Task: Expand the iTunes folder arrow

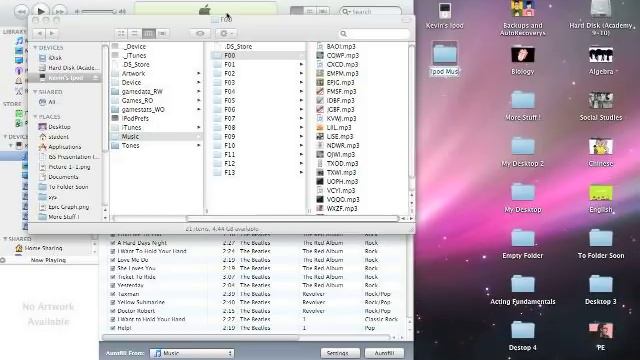Action: [x=199, y=127]
